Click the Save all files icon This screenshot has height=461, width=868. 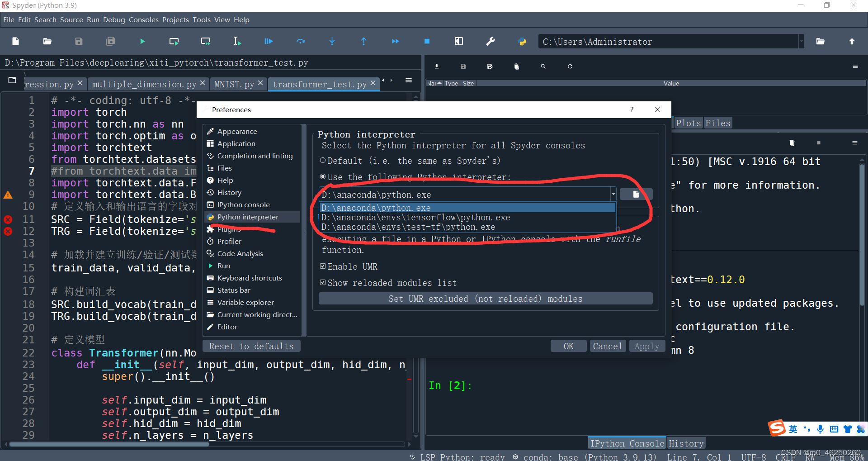110,41
